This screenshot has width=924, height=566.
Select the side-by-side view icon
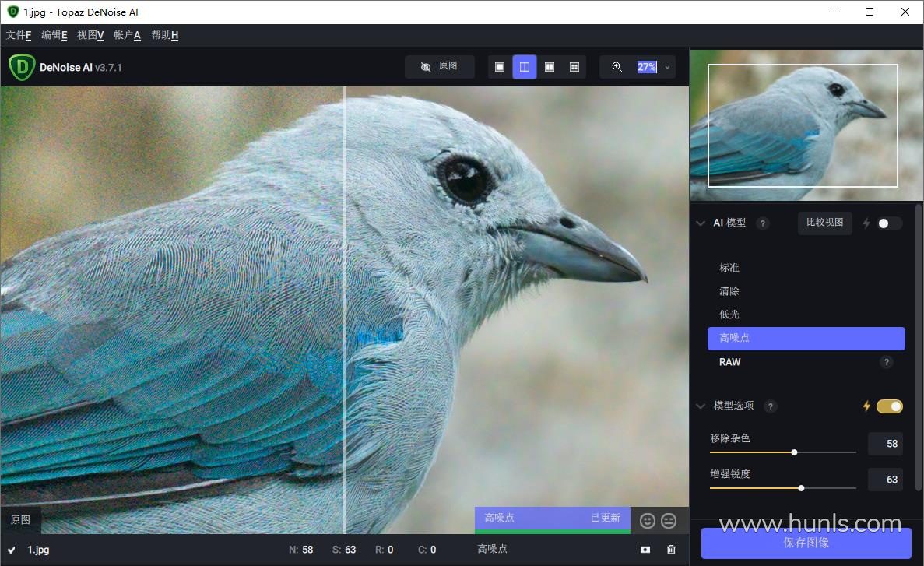[x=550, y=67]
